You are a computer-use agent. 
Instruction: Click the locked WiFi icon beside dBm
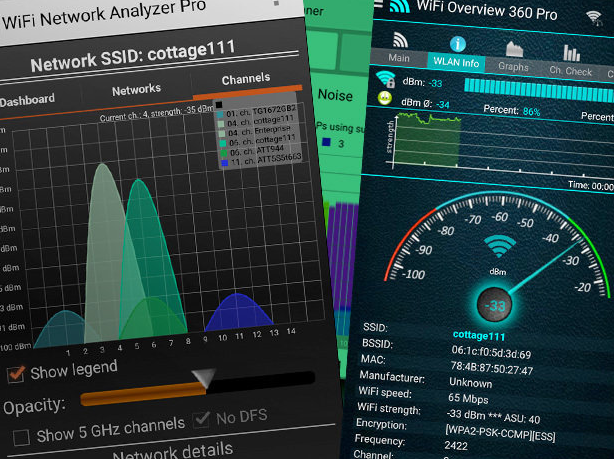385,79
